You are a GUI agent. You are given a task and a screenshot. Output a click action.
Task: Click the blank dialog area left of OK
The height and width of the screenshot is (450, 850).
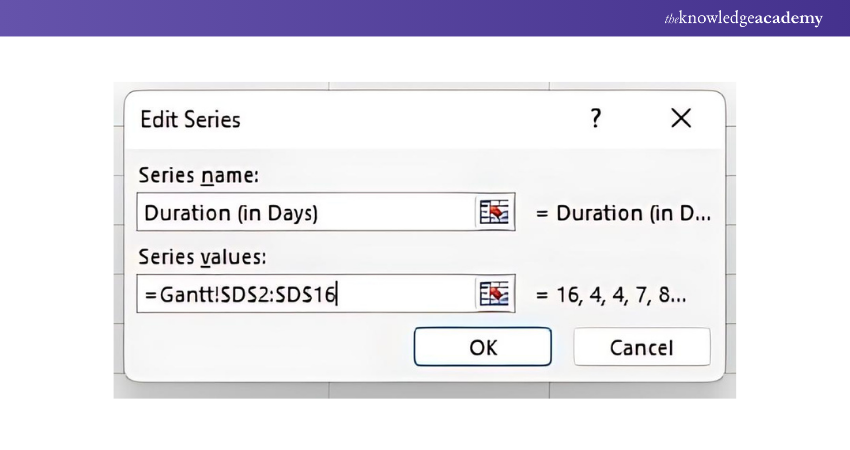click(270, 347)
